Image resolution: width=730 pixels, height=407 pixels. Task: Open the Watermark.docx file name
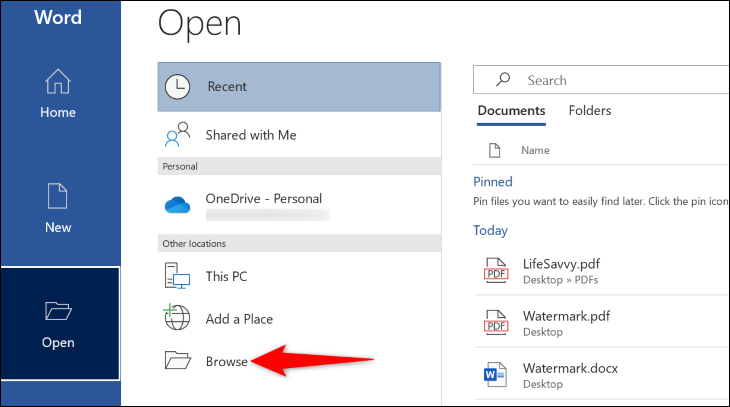pos(570,368)
